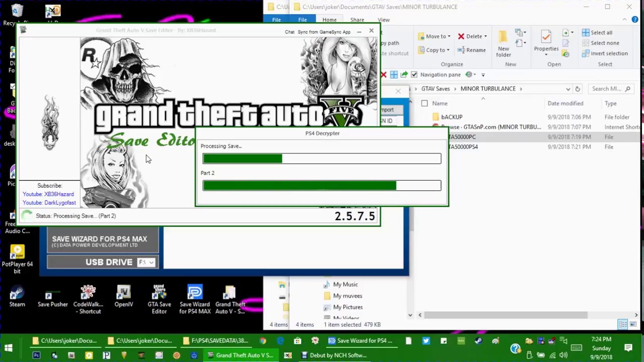Open Chat in the Save Editor
Image resolution: width=644 pixels, height=362 pixels.
[290, 32]
